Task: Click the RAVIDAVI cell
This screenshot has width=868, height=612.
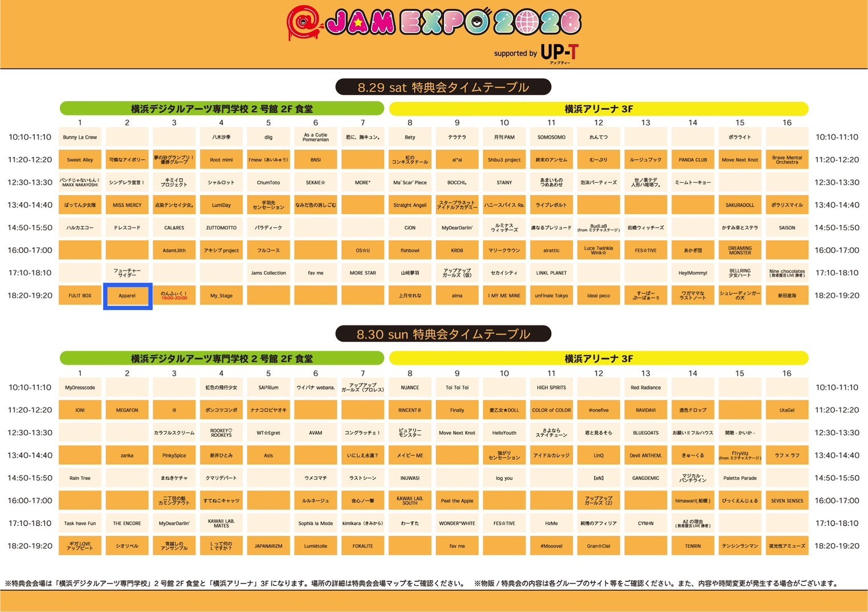Action: coord(646,410)
